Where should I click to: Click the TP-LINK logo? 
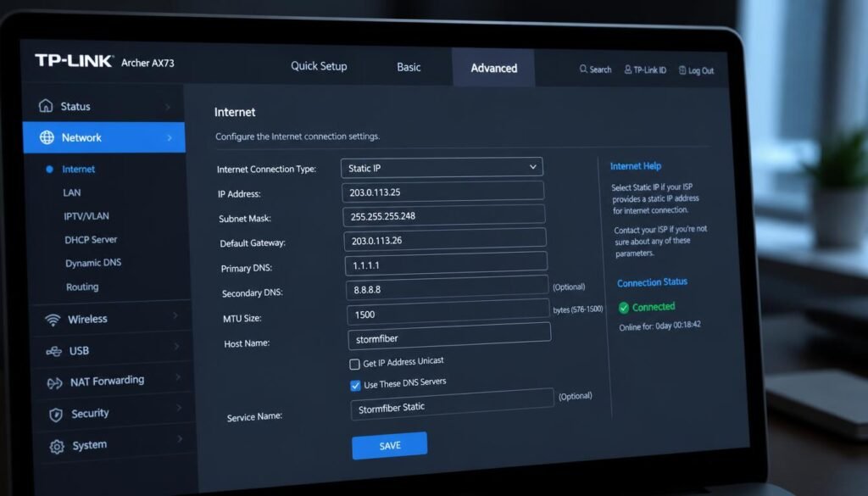click(x=75, y=60)
